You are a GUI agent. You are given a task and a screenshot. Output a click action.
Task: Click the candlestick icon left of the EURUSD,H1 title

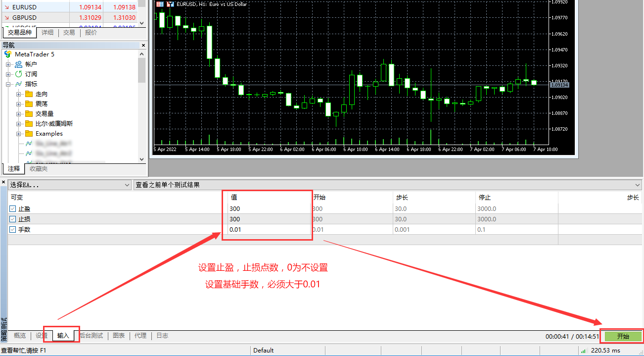pyautogui.click(x=170, y=4)
